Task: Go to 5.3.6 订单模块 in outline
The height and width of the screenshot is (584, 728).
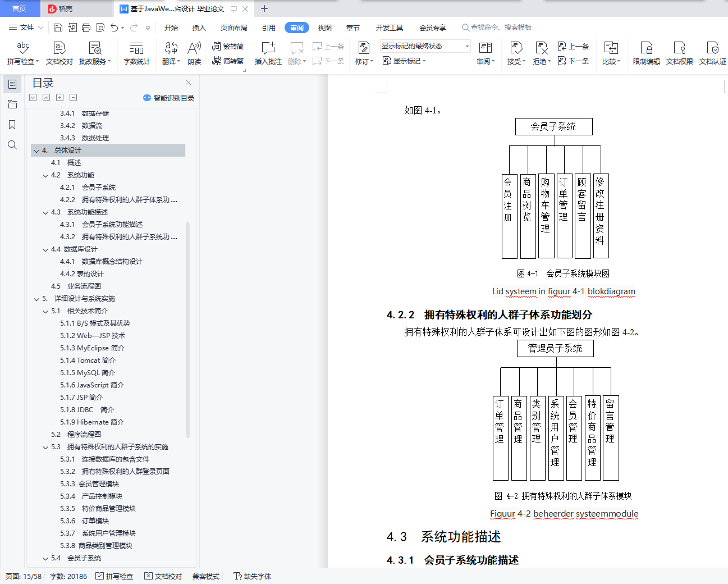Action: click(x=84, y=521)
